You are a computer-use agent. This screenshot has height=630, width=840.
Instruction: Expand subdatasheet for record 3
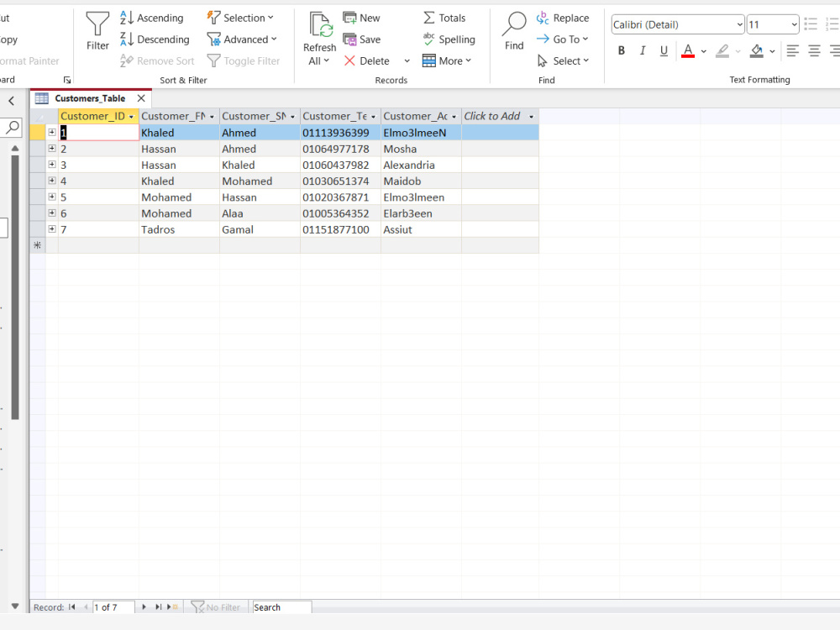[x=52, y=165]
